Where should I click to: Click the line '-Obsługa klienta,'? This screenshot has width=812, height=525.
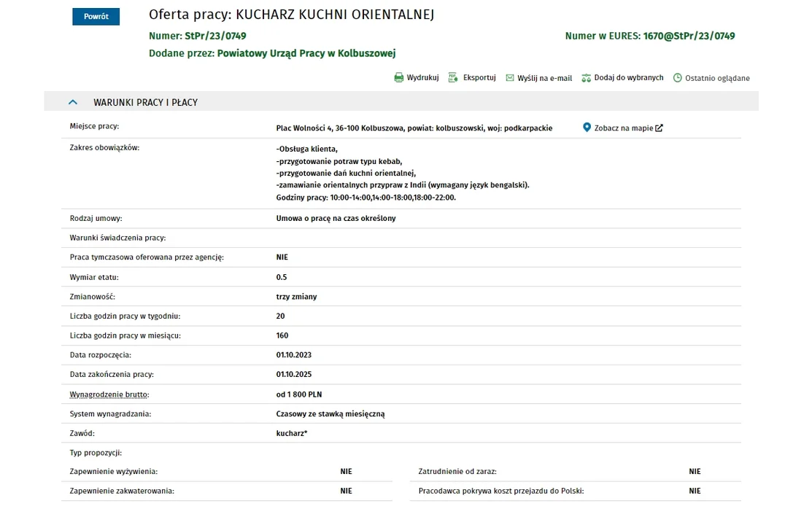coord(307,149)
